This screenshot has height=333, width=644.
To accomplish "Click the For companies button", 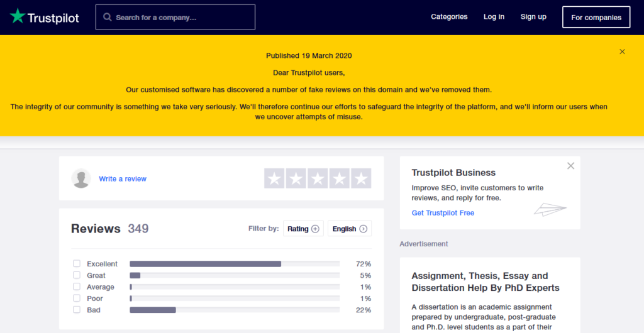I will 596,17.
